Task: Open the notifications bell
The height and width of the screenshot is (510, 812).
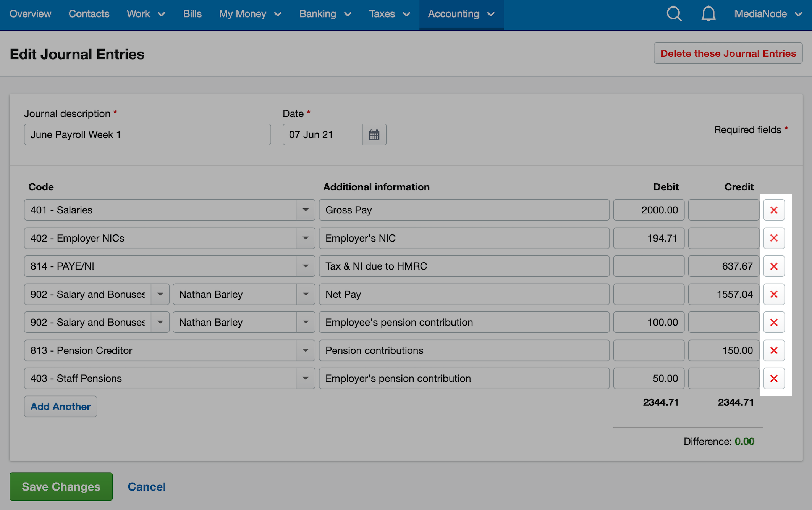Action: tap(708, 14)
